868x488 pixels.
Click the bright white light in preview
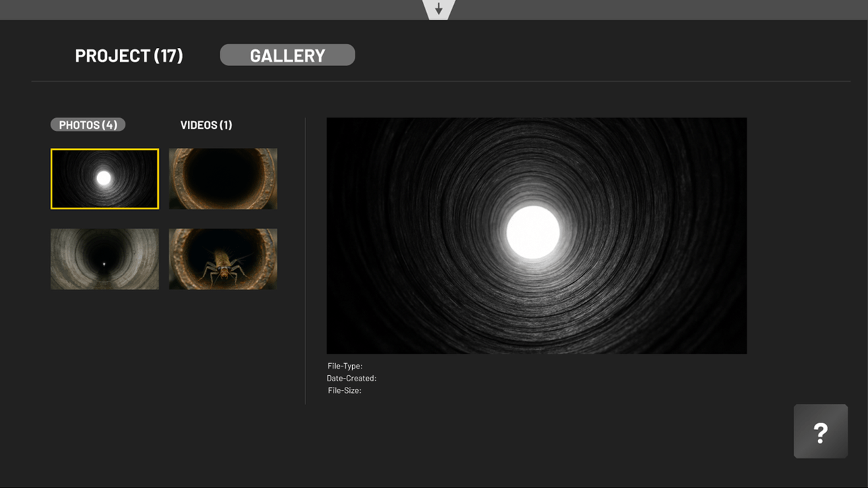tap(533, 232)
